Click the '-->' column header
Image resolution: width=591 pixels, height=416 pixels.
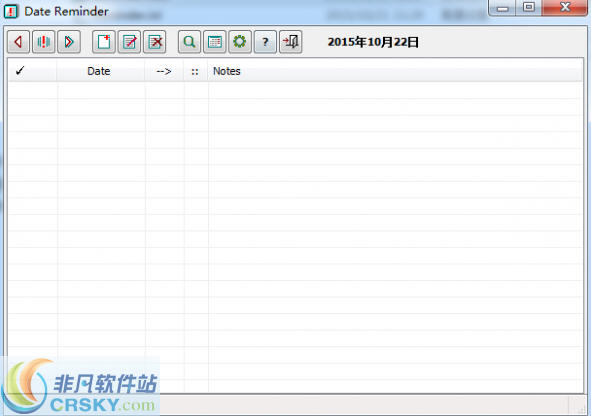click(164, 71)
